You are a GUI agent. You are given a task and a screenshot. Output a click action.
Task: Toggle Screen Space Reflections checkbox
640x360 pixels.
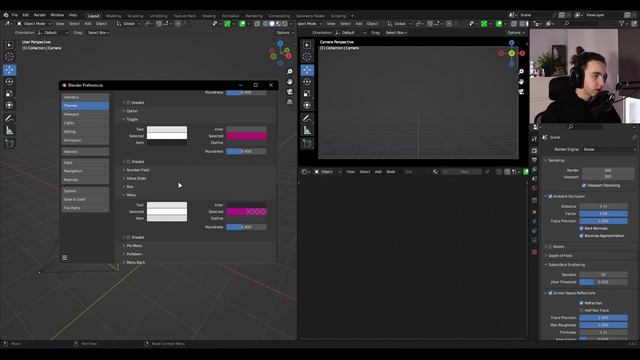(x=550, y=293)
